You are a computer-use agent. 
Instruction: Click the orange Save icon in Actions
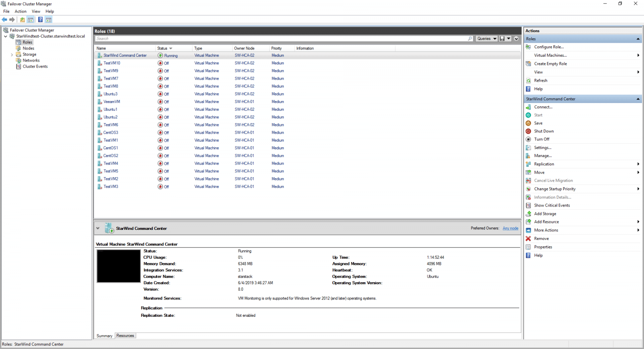528,123
